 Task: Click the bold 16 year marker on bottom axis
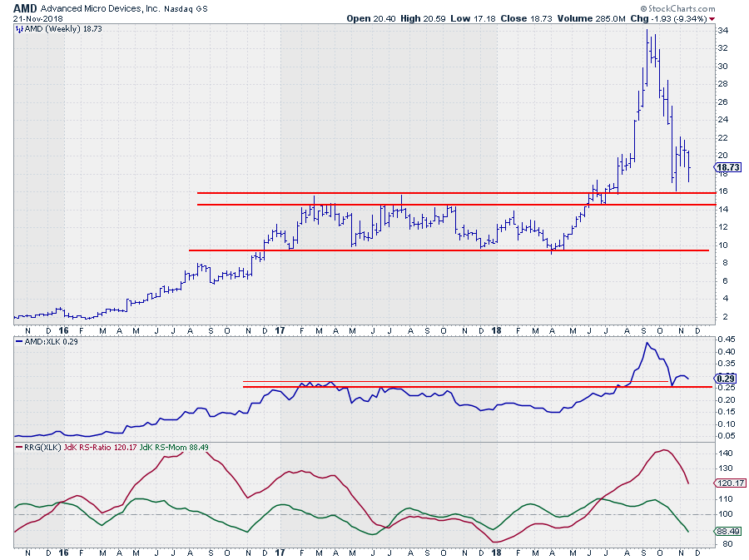coord(64,552)
